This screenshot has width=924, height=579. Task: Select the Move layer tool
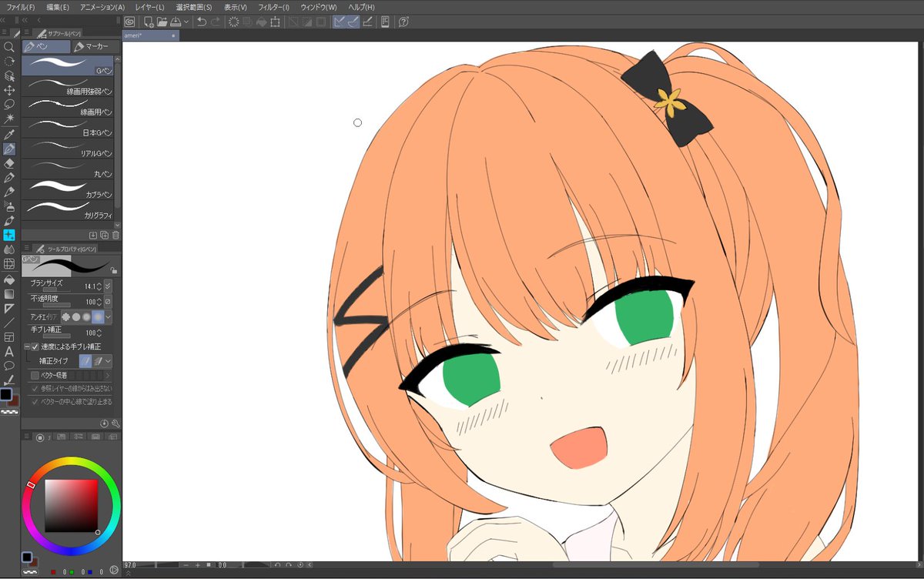[9, 90]
